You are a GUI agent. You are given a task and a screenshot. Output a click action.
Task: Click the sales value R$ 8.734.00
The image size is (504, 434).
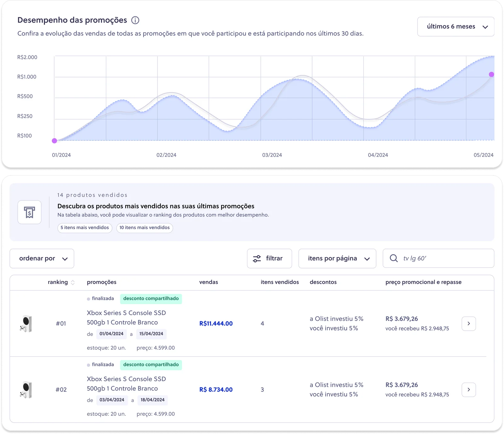click(216, 390)
